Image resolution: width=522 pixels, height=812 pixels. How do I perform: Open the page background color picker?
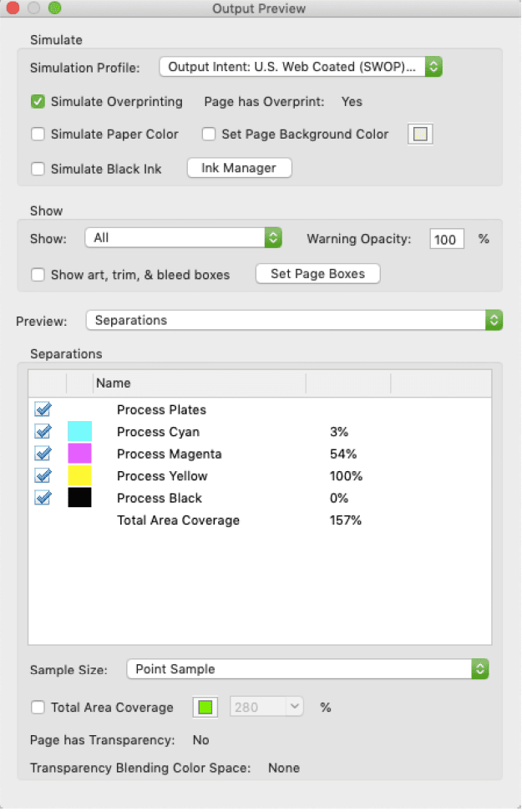(419, 134)
